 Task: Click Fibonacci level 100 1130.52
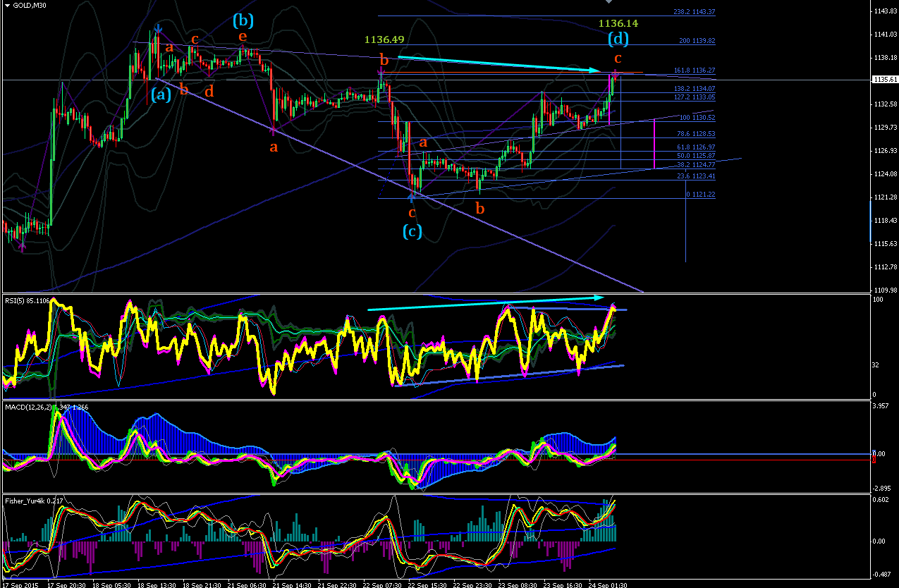click(697, 117)
